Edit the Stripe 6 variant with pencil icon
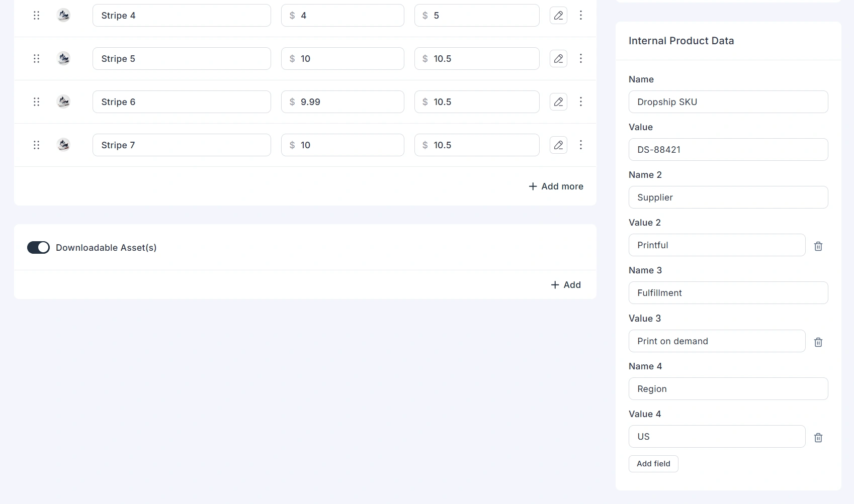 (x=558, y=102)
